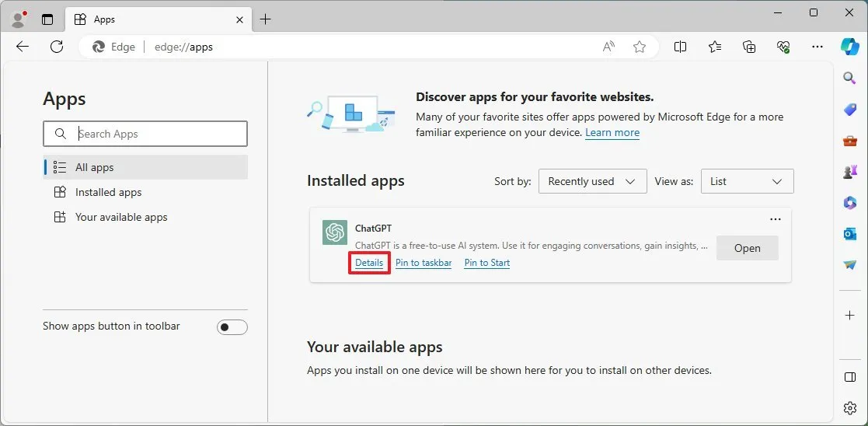Click the ChatGPT app logo
Viewport: 868px width, 426px height.
click(x=335, y=232)
